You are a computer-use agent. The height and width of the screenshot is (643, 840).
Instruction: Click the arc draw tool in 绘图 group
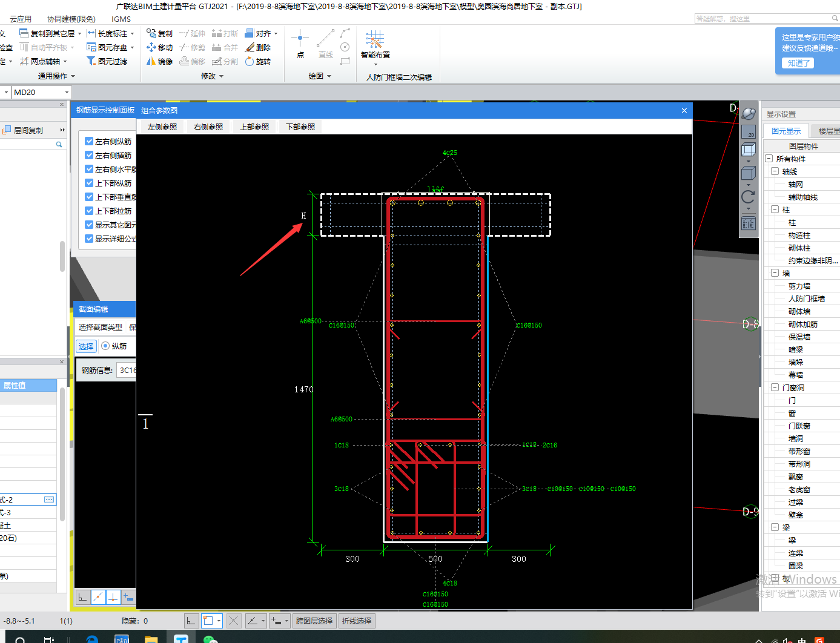pos(345,33)
